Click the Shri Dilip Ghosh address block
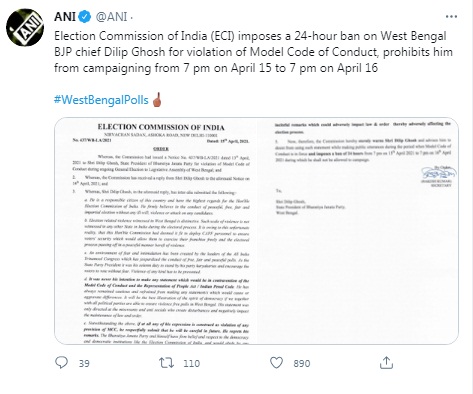The height and width of the screenshot is (394, 473). [x=310, y=207]
